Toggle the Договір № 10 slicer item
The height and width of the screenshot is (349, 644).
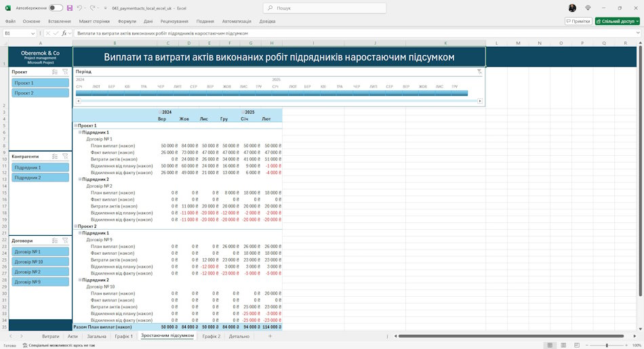pyautogui.click(x=40, y=262)
